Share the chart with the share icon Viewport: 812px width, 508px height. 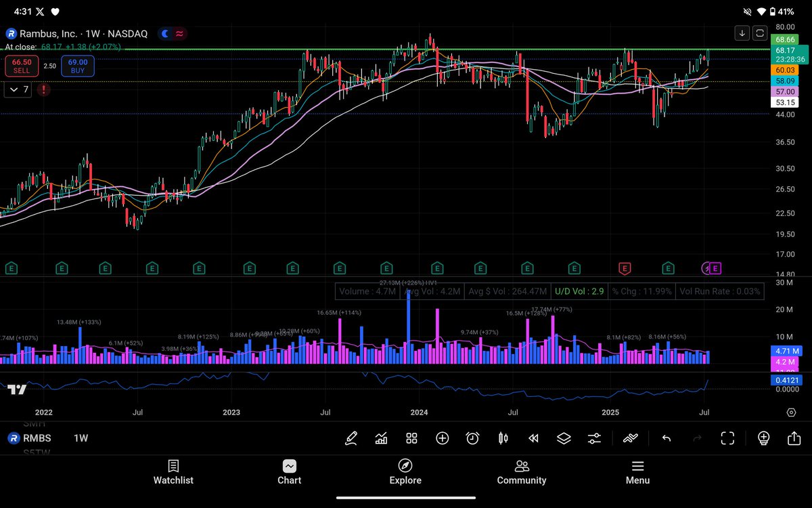(x=794, y=438)
